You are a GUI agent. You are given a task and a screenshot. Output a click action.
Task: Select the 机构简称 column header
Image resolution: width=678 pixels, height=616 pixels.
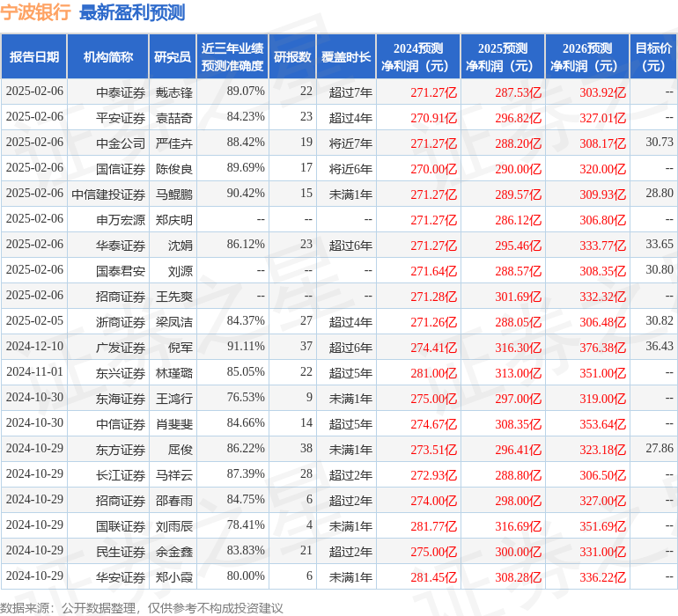pos(108,56)
